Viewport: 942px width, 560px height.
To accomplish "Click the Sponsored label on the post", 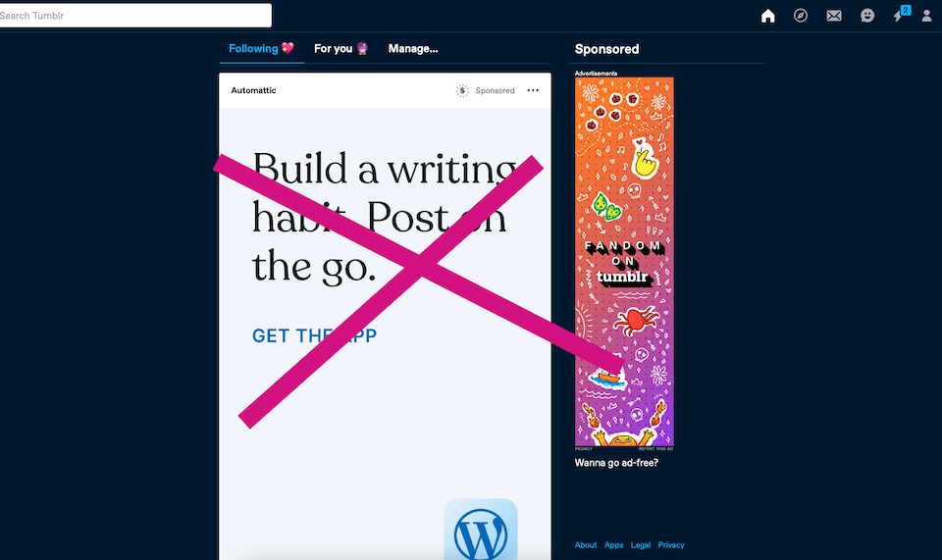I will pos(495,90).
